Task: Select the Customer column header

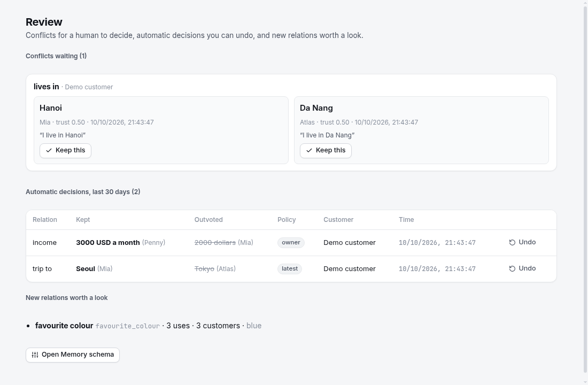Action: click(338, 220)
